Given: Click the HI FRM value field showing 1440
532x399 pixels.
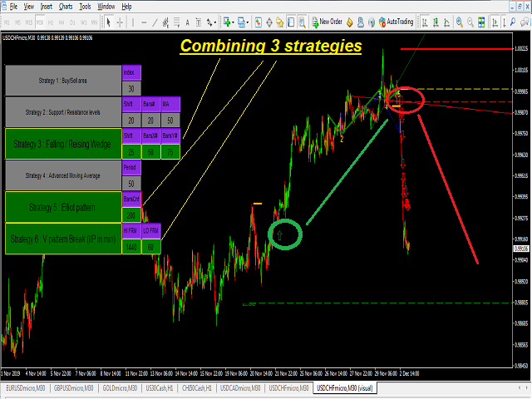Looking at the screenshot, I should [131, 247].
